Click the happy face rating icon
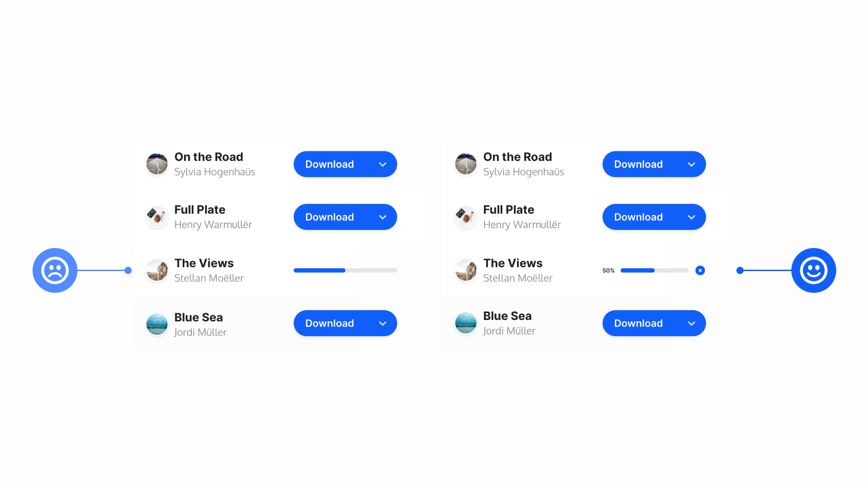This screenshot has height=488, width=868. pos(813,270)
